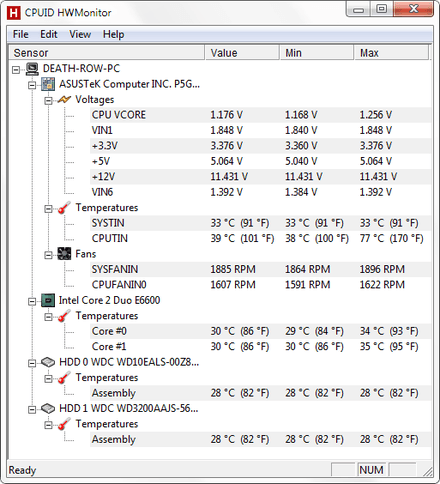Click the NUM status bar indicator
Image resolution: width=440 pixels, height=484 pixels.
(x=371, y=470)
